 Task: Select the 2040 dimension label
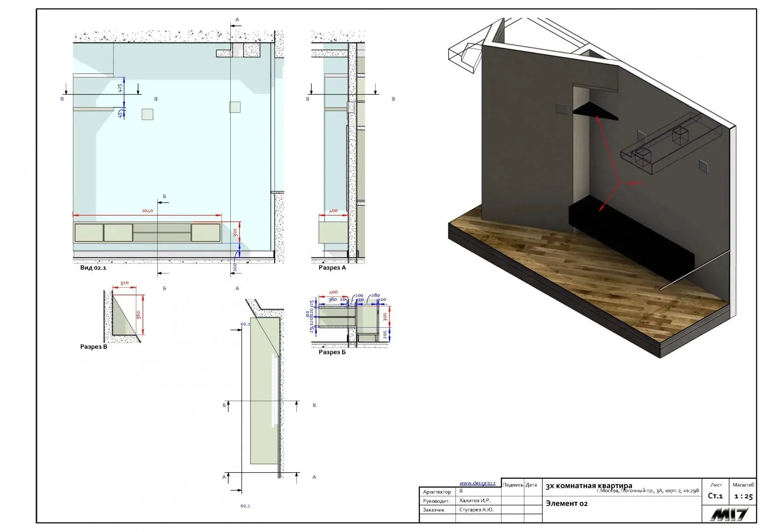coord(147,211)
